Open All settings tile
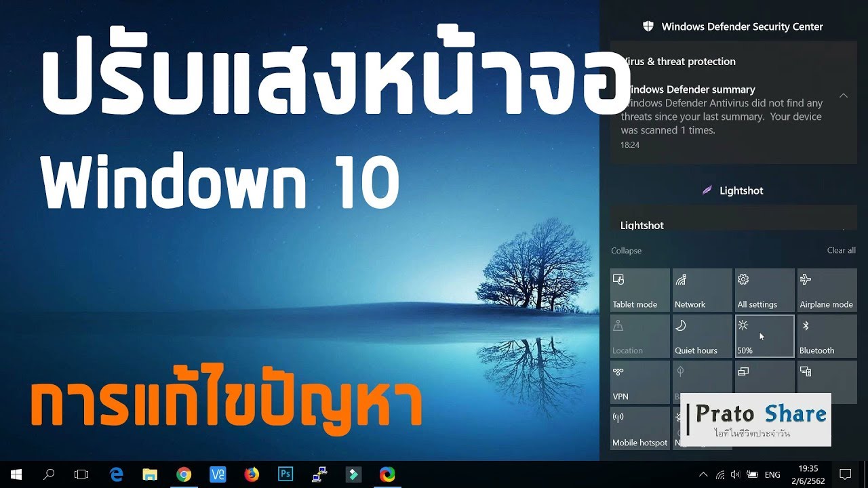Image resolution: width=868 pixels, height=488 pixels. coord(764,290)
